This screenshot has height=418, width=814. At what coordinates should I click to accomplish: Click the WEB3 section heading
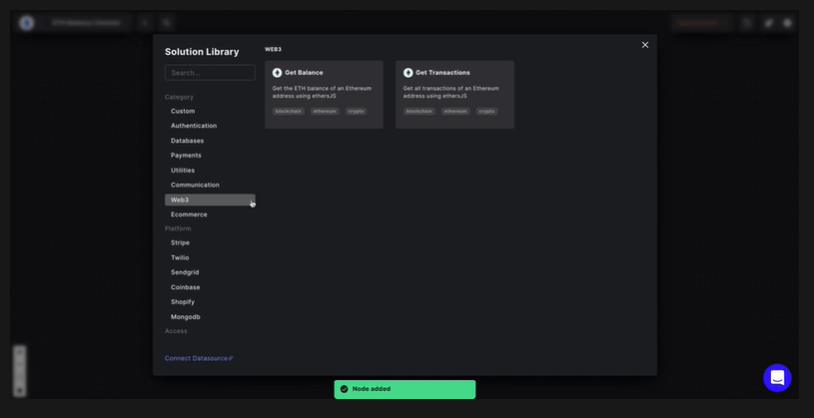point(273,49)
